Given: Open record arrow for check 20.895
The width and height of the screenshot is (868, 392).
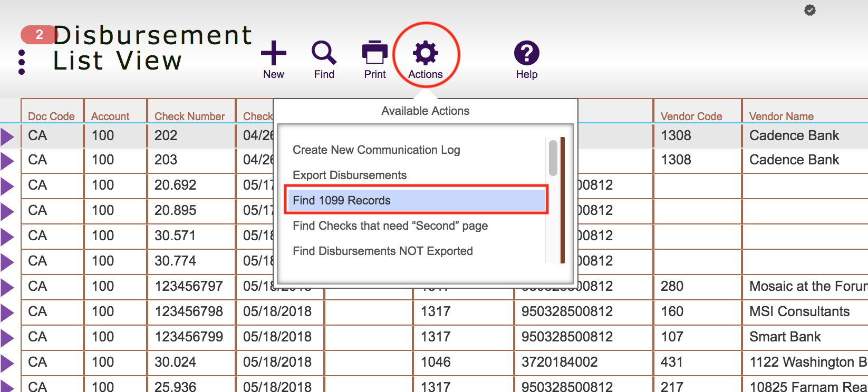Looking at the screenshot, I should point(7,211).
